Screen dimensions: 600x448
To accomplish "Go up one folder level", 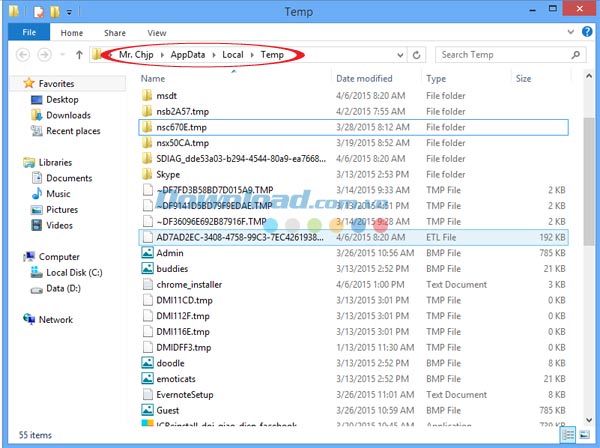I will pyautogui.click(x=79, y=55).
